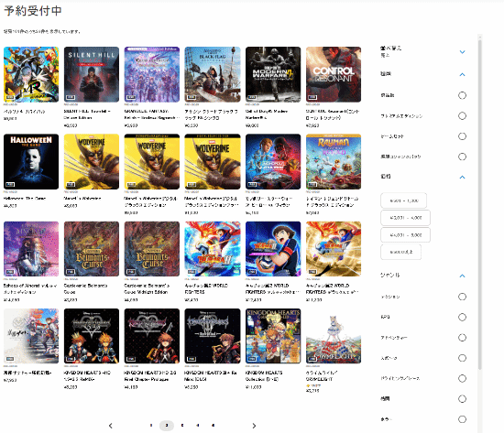Image resolution: width=504 pixels, height=433 pixels.
Task: Open the Halloween The Game cover
Action: click(31, 161)
